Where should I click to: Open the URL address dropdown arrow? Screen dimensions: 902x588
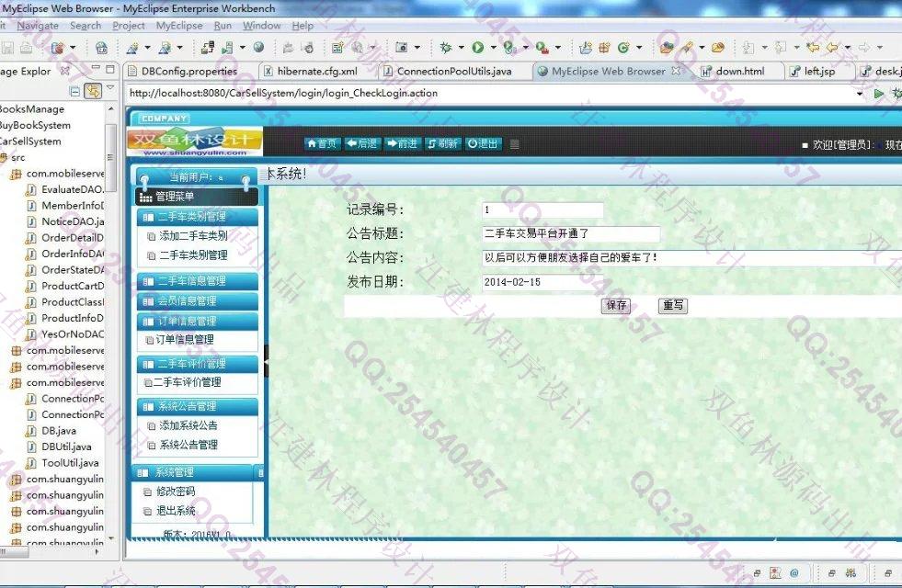(x=860, y=94)
